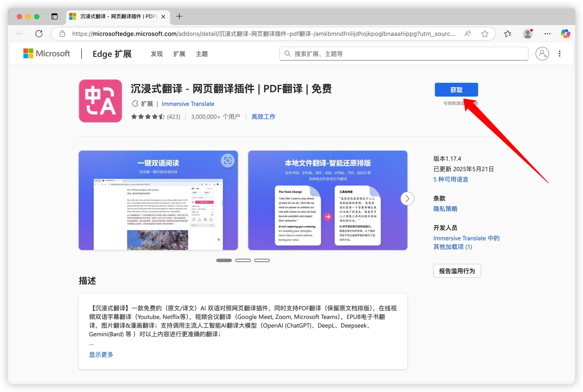Open the 高效工作 category link
This screenshot has height=392, width=583.
pyautogui.click(x=263, y=117)
